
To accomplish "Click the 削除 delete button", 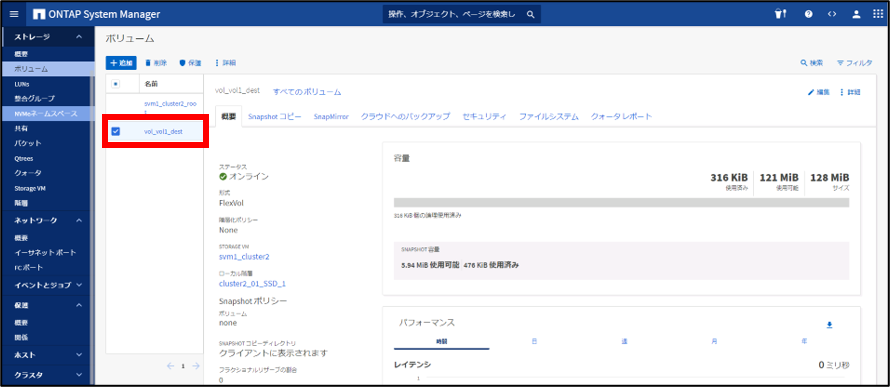I will (156, 62).
